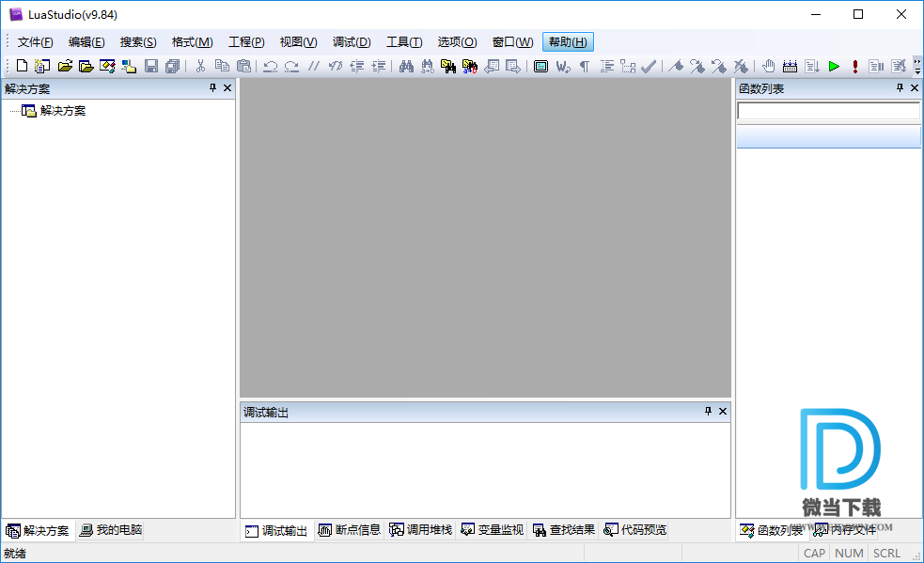Open the 窗口(W) menu

click(512, 42)
